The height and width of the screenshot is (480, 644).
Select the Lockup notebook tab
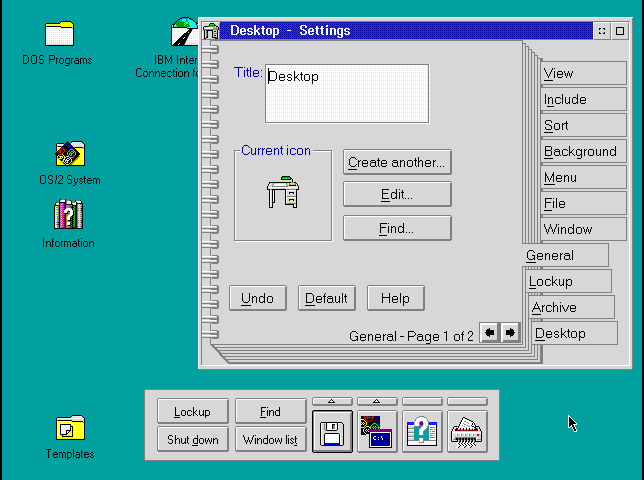pyautogui.click(x=565, y=282)
